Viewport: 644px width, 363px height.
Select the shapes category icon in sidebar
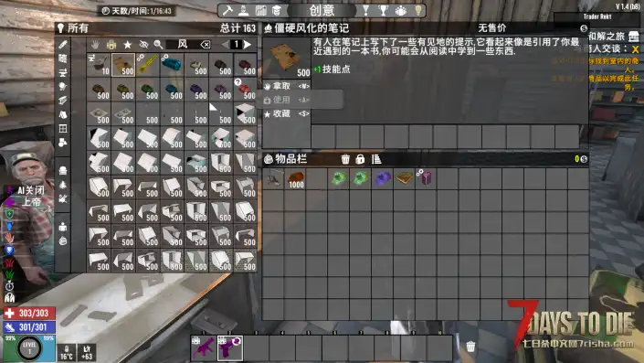point(63,143)
